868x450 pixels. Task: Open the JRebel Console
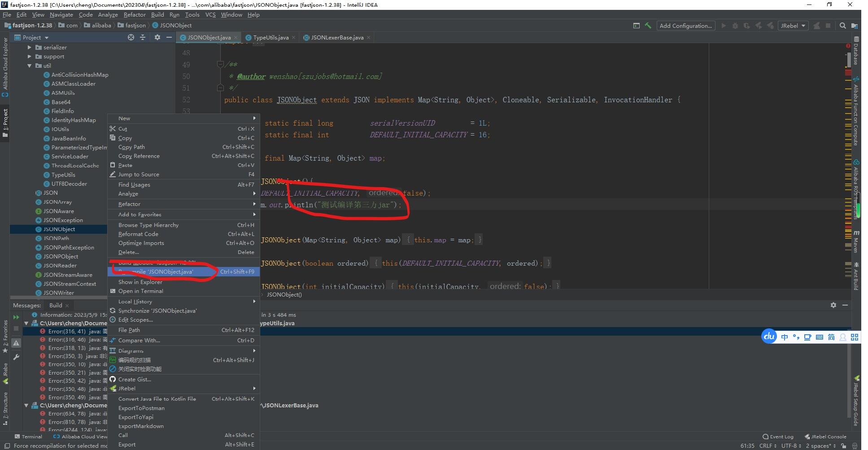pyautogui.click(x=825, y=437)
